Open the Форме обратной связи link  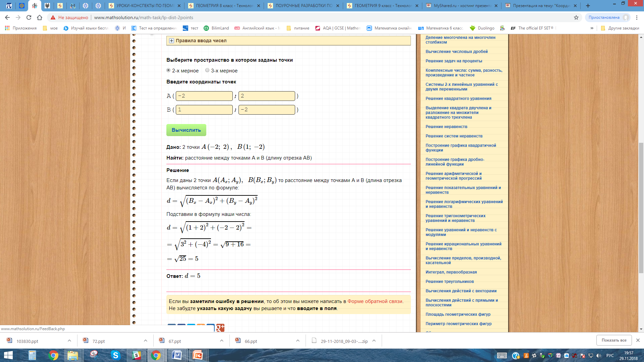[375, 301]
